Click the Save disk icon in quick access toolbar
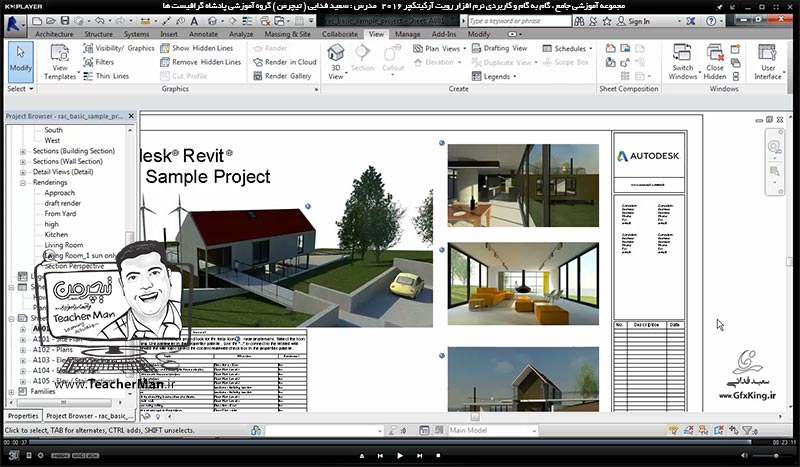Screen dimensions: 800x467 [65, 21]
